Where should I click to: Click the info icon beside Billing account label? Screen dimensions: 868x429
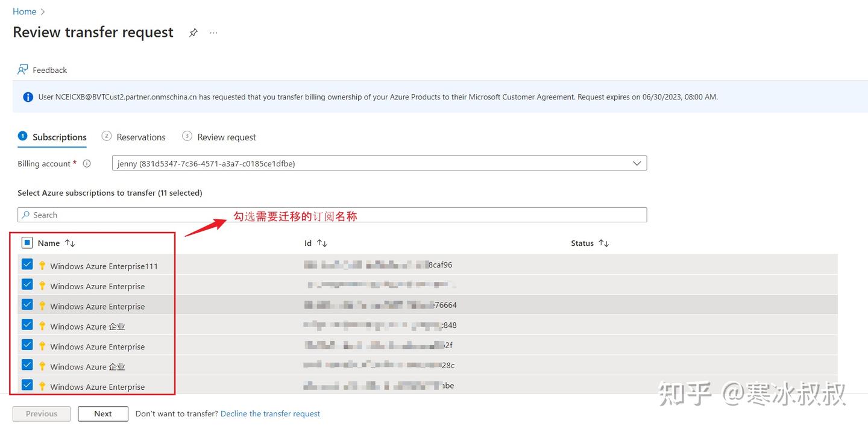[x=87, y=163]
